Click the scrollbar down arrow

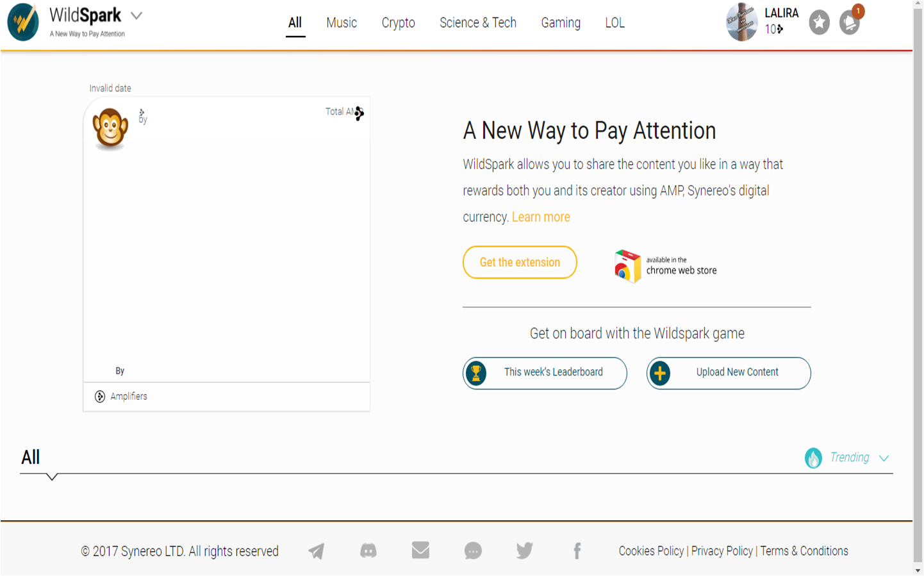click(918, 571)
